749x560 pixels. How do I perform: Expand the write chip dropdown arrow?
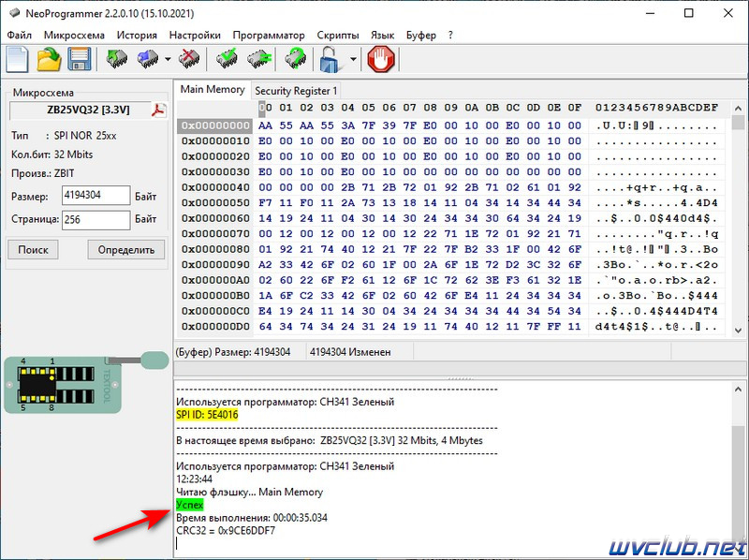point(168,59)
